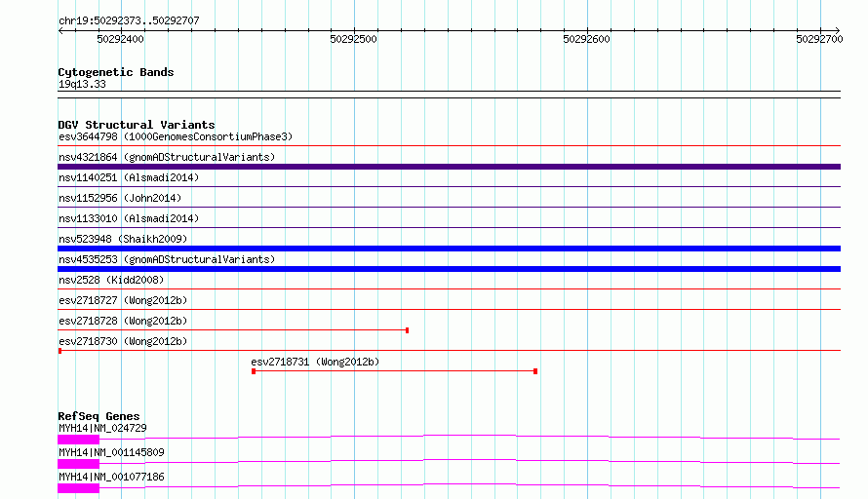Open variant nsv1140251 (Alsmadi2014)
This screenshot has height=499, width=868.
point(129,177)
